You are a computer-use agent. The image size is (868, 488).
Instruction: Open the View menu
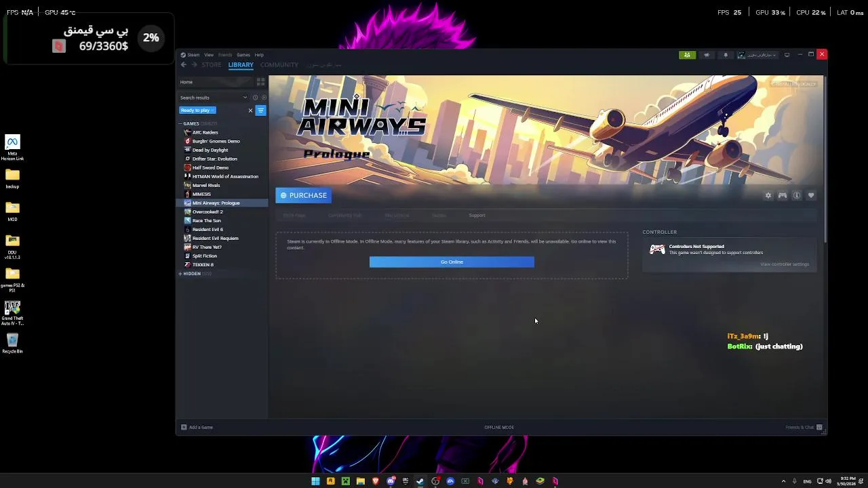(209, 55)
